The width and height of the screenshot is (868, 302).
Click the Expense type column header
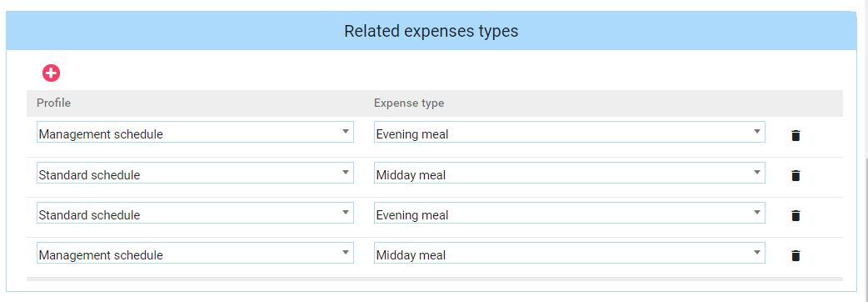[x=409, y=103]
